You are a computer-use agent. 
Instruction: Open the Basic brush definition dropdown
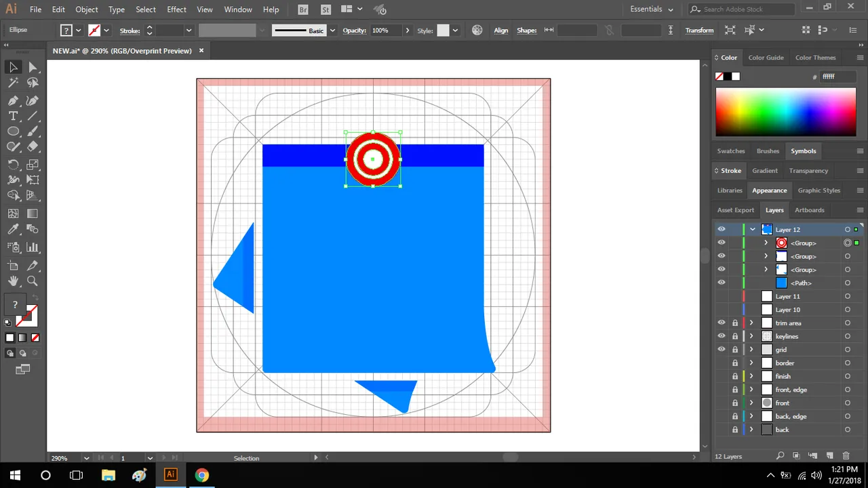click(332, 30)
